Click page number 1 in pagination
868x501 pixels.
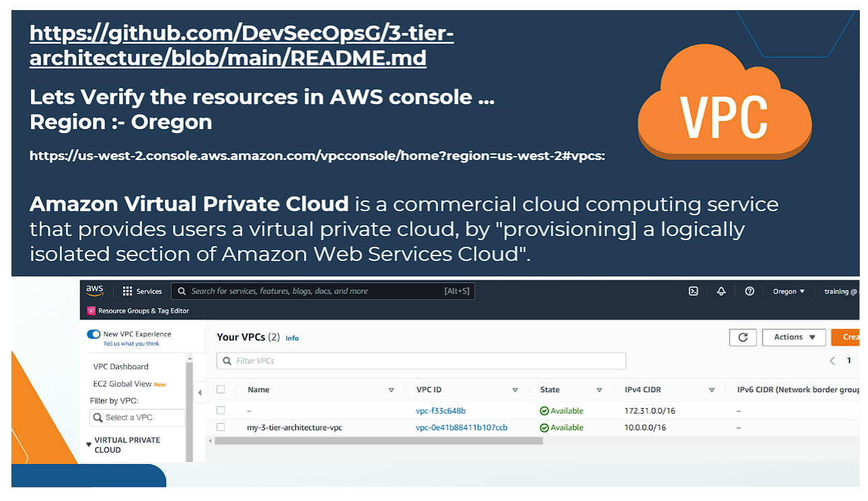[849, 360]
